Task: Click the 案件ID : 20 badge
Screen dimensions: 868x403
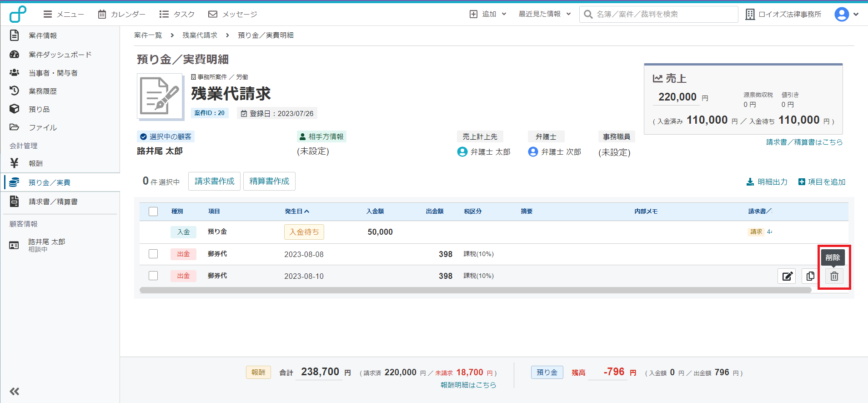Action: (209, 113)
